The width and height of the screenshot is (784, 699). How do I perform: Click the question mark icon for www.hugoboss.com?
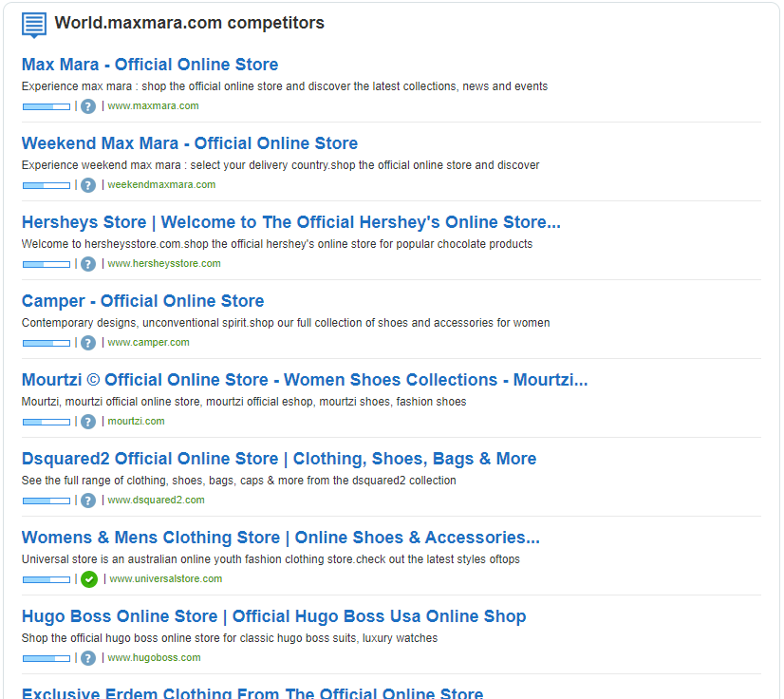coord(88,658)
